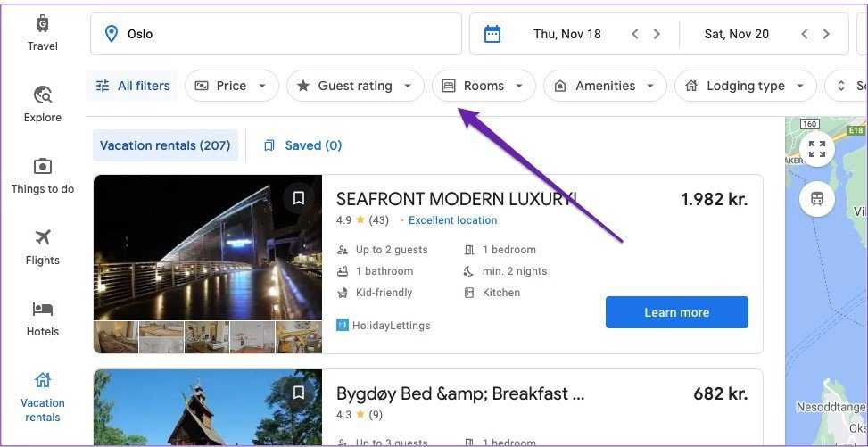This screenshot has width=868, height=447.
Task: Open the Travel section in sidebar
Action: pos(42,33)
